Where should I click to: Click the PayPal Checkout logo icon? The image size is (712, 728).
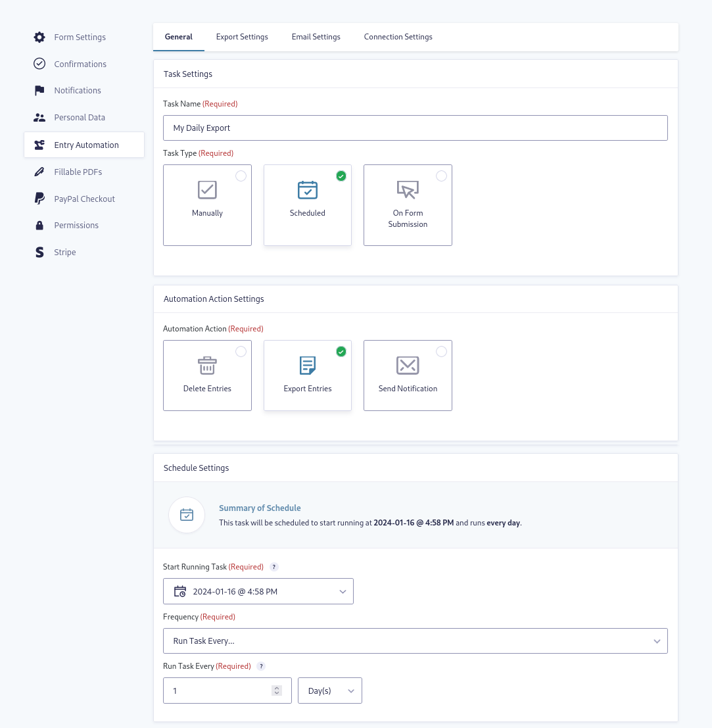39,199
